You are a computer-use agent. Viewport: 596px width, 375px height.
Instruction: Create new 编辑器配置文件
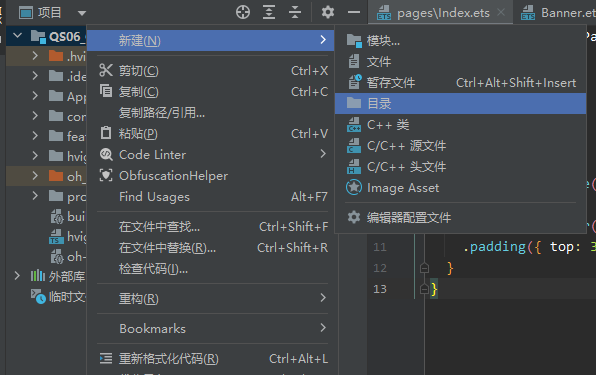point(460,217)
